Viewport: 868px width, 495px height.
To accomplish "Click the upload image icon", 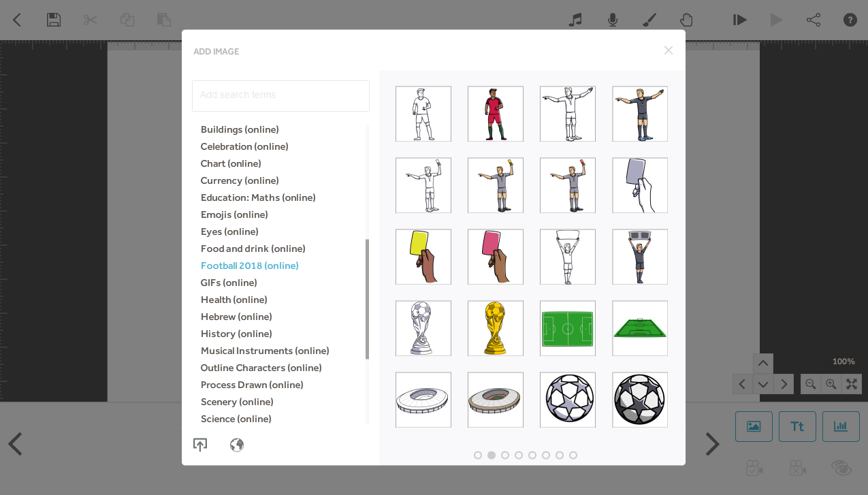I will coord(200,445).
